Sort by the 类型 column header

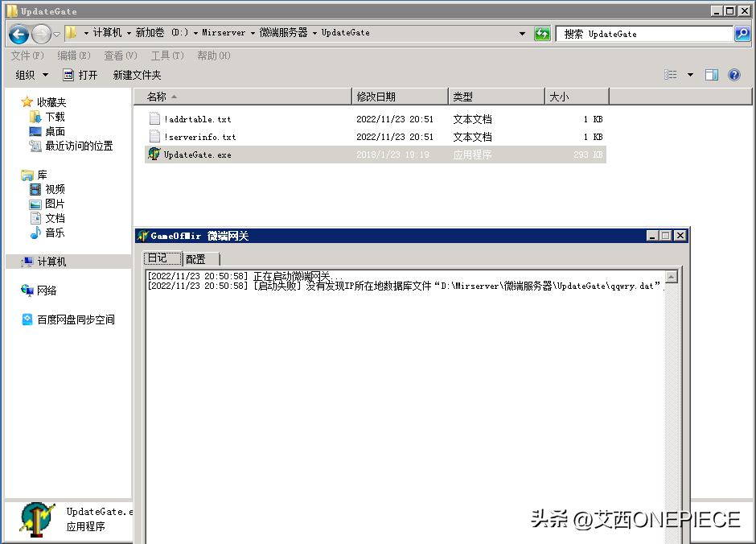[x=496, y=97]
